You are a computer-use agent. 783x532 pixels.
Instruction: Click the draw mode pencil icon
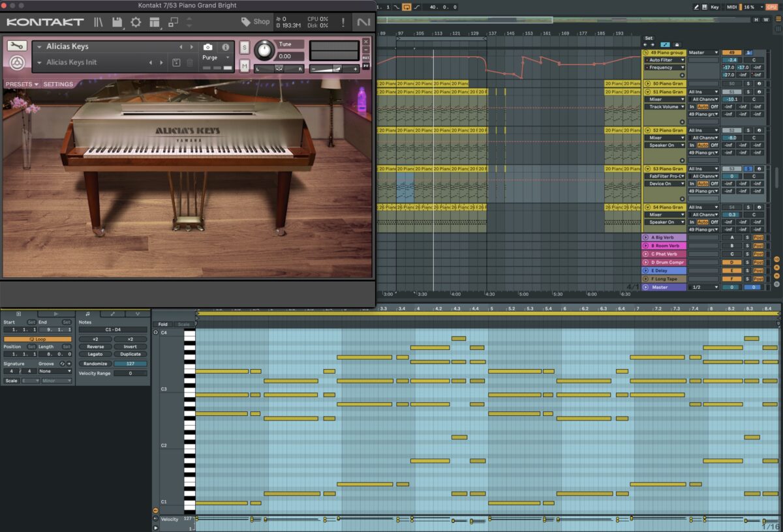point(696,7)
